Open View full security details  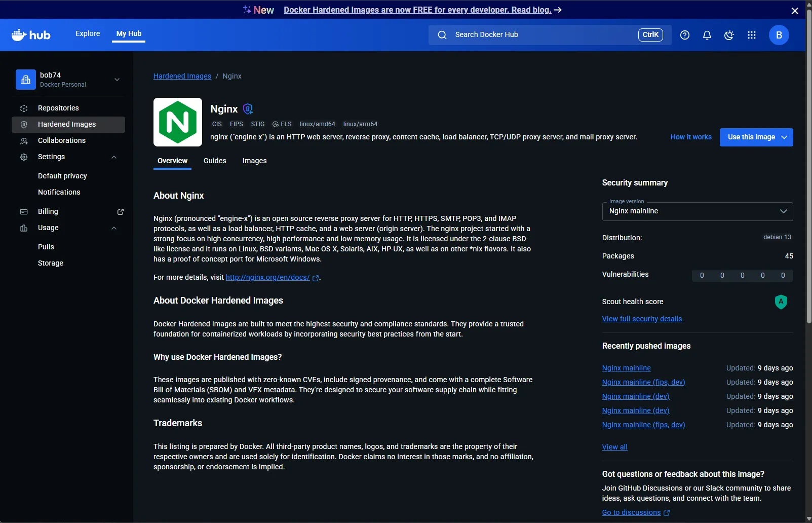click(x=641, y=319)
